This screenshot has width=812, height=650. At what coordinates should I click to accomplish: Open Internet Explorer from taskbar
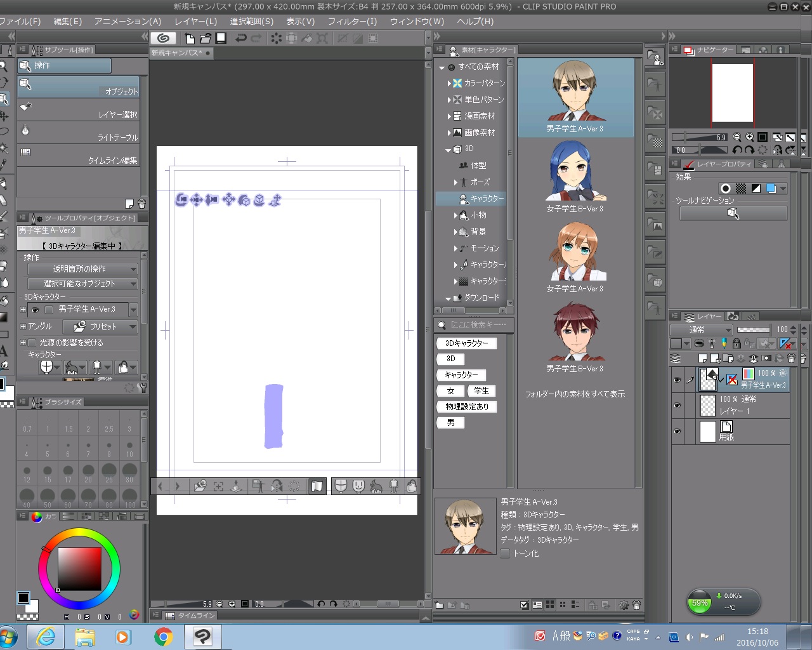pyautogui.click(x=46, y=637)
